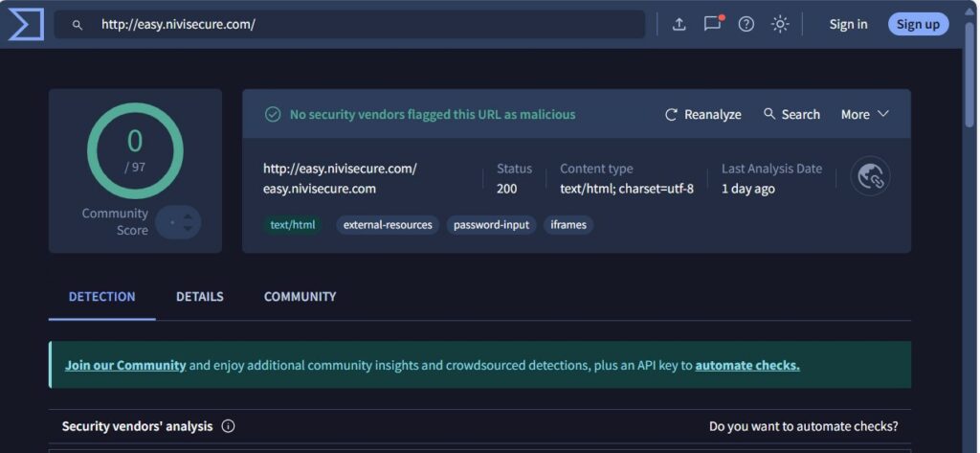Click into the URL search field
The height and width of the screenshot is (453, 980).
364,25
